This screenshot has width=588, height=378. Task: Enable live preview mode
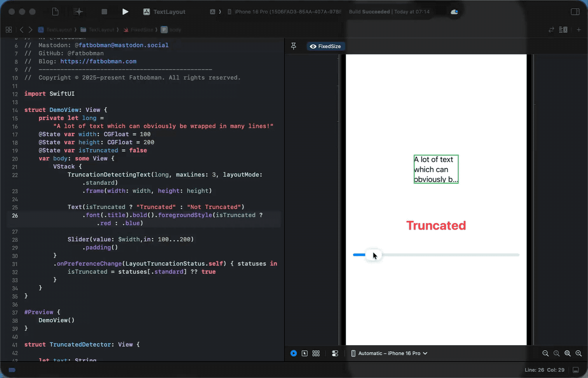pos(293,353)
